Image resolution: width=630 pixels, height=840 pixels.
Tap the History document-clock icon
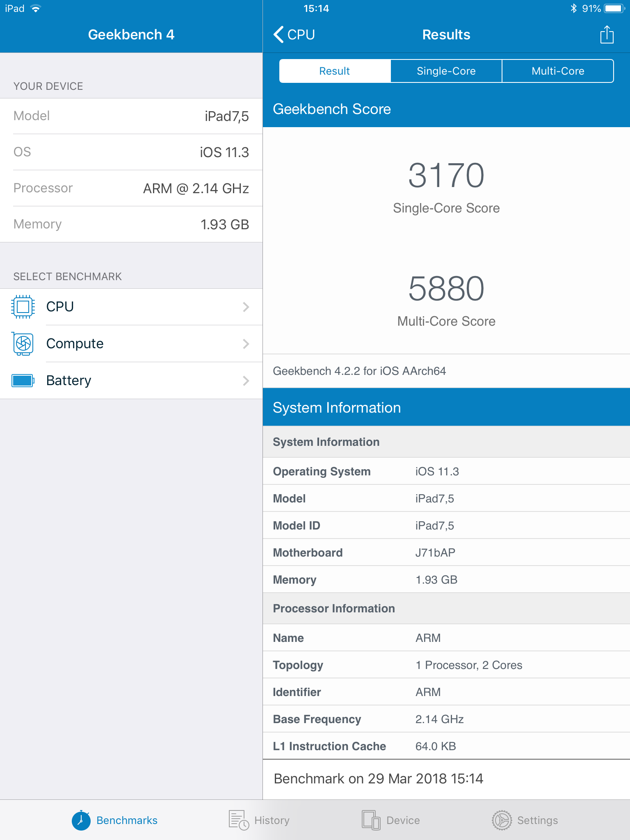(x=238, y=820)
